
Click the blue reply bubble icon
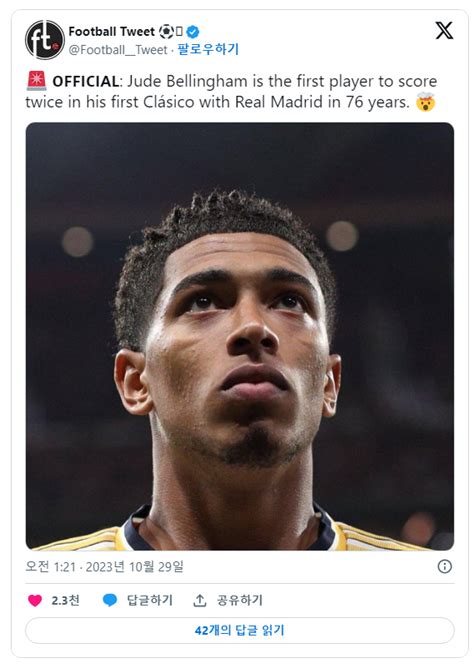coord(110,600)
